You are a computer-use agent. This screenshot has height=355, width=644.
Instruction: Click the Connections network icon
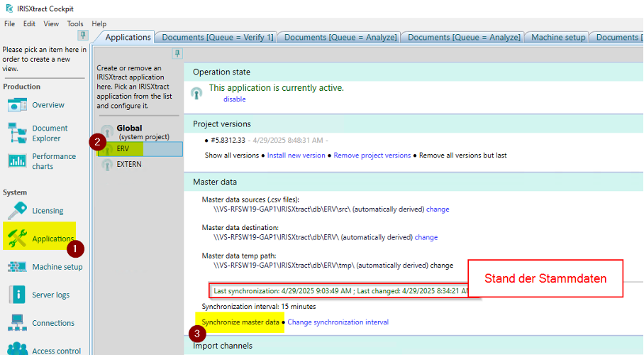[17, 323]
